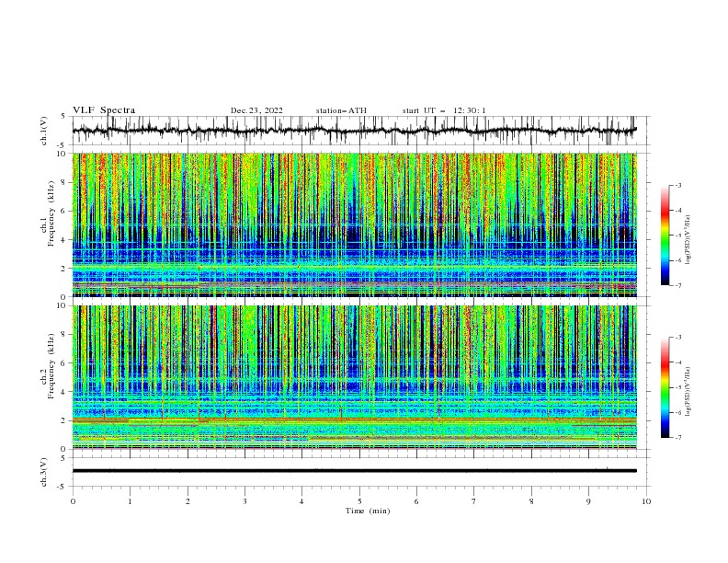Viewport: 728px width, 563px height.
Task: Click the ch.1 spectrogram panel
Action: [x=355, y=224]
